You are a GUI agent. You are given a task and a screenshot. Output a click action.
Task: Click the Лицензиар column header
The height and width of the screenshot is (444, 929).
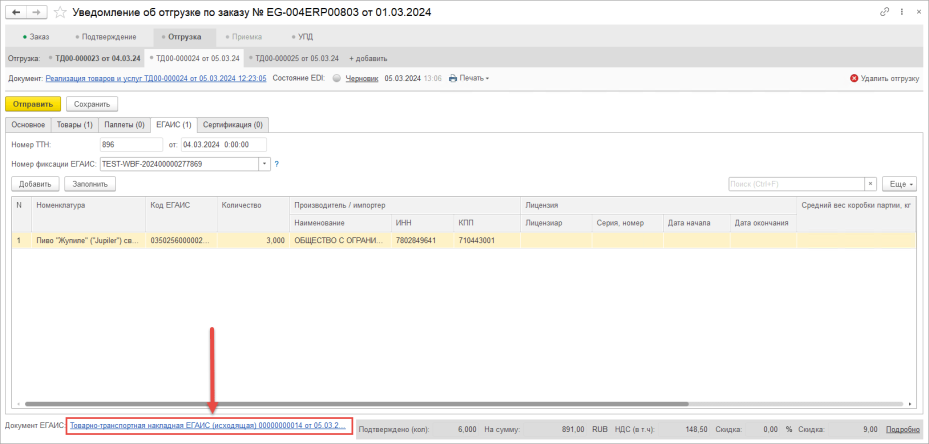(555, 222)
